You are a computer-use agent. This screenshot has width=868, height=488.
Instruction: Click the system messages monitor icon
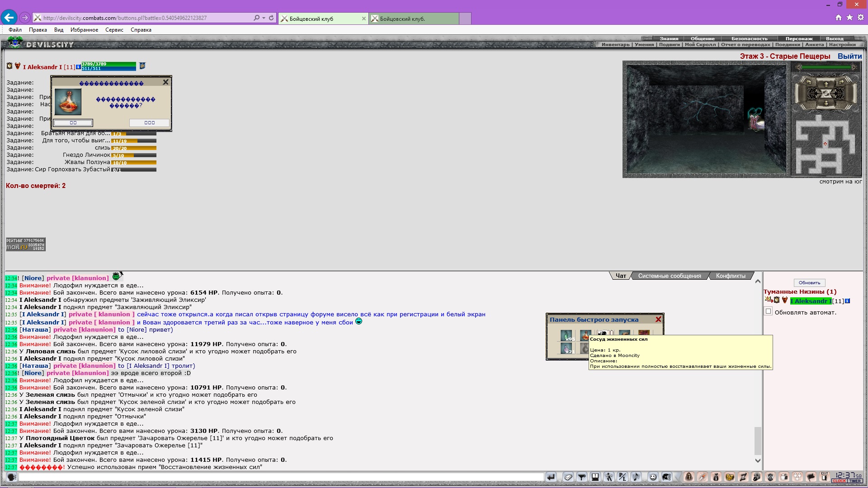pyautogui.click(x=595, y=477)
